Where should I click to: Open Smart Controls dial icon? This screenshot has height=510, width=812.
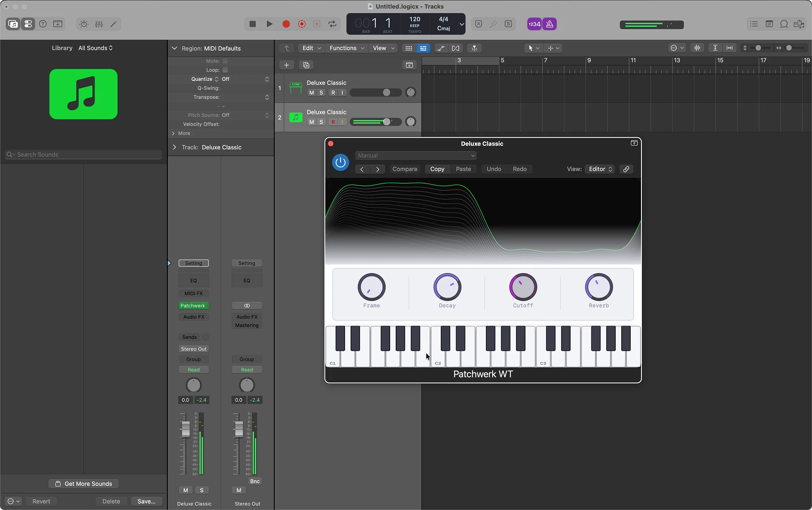84,24
